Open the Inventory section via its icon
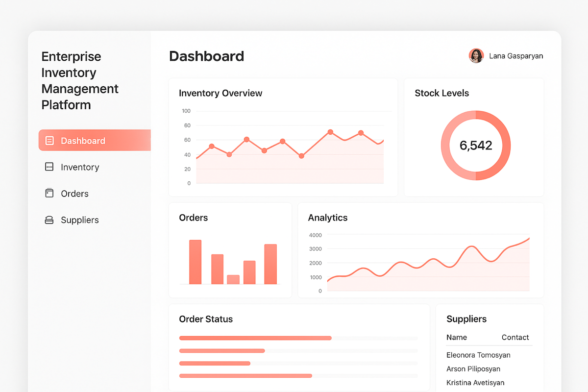 49,167
